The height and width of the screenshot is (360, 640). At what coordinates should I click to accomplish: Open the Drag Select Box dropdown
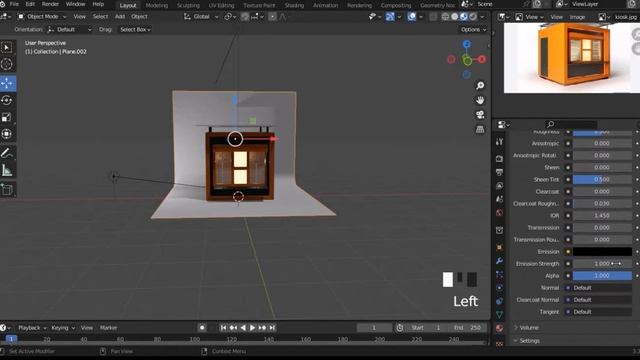(135, 30)
